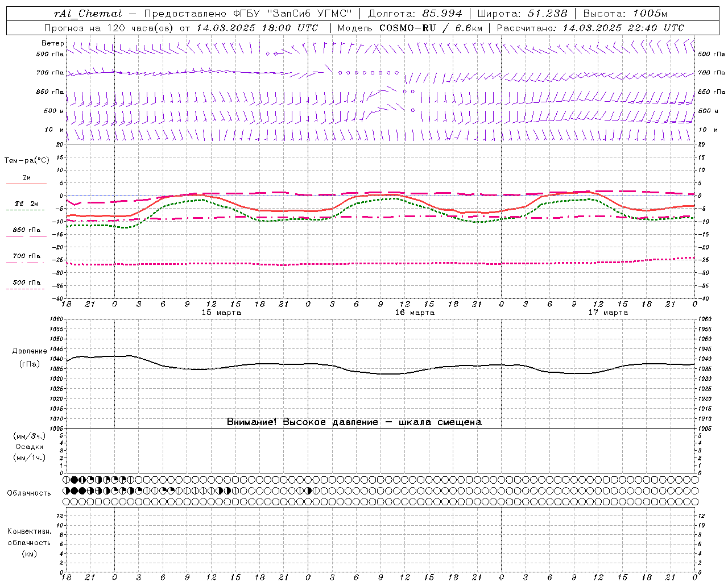The height and width of the screenshot is (582, 728).
Task: Click the Долгота: 85.994 value
Action: pyautogui.click(x=415, y=14)
